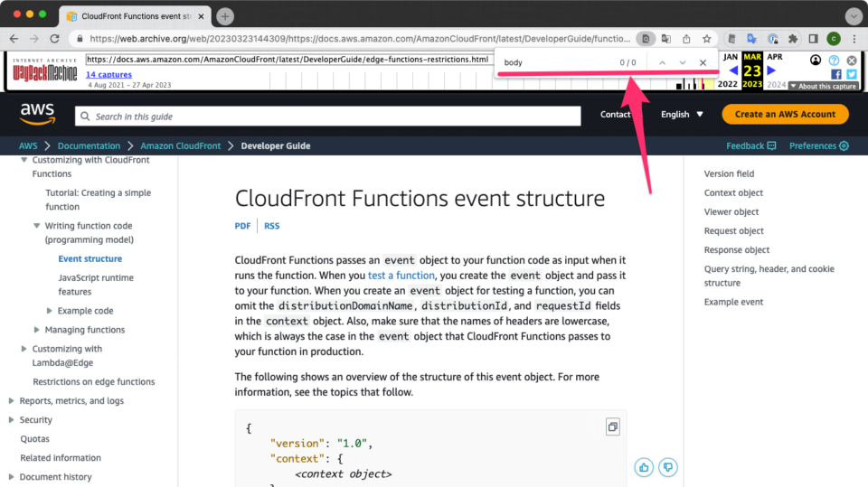
Task: Open the Wayback Machine logo
Action: tap(45, 70)
